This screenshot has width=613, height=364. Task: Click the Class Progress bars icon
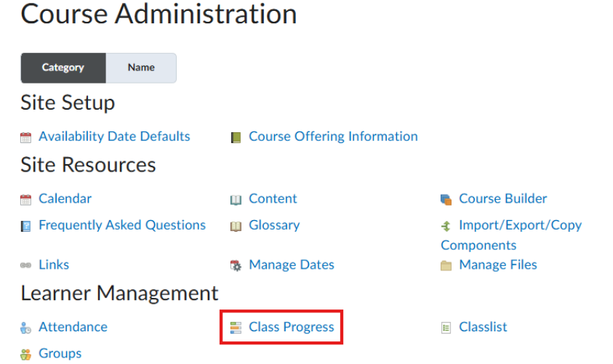pyautogui.click(x=236, y=328)
